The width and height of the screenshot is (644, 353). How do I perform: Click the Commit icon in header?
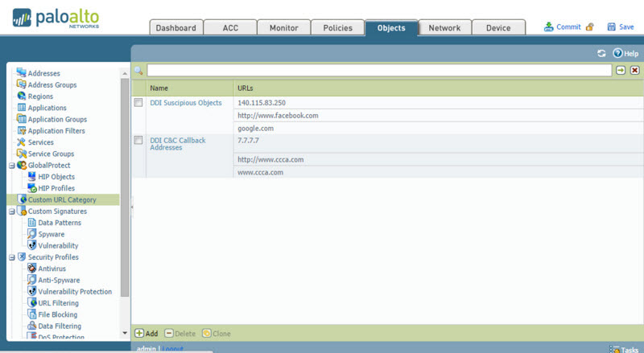point(549,27)
